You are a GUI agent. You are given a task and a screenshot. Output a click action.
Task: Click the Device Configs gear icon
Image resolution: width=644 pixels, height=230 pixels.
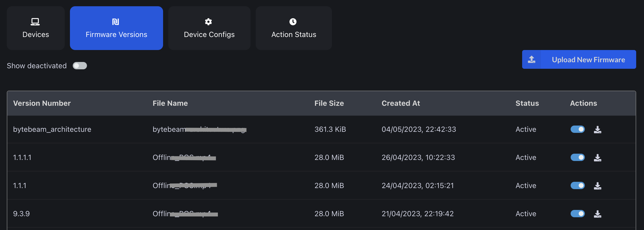(x=208, y=22)
